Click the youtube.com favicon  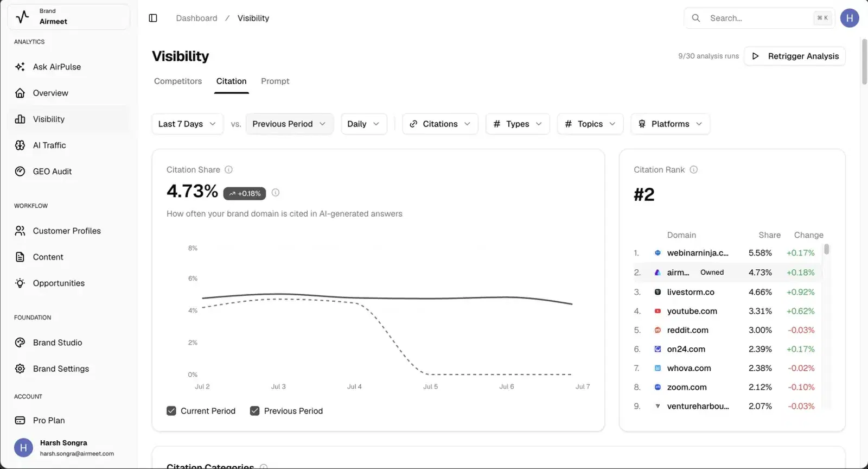[x=658, y=311]
